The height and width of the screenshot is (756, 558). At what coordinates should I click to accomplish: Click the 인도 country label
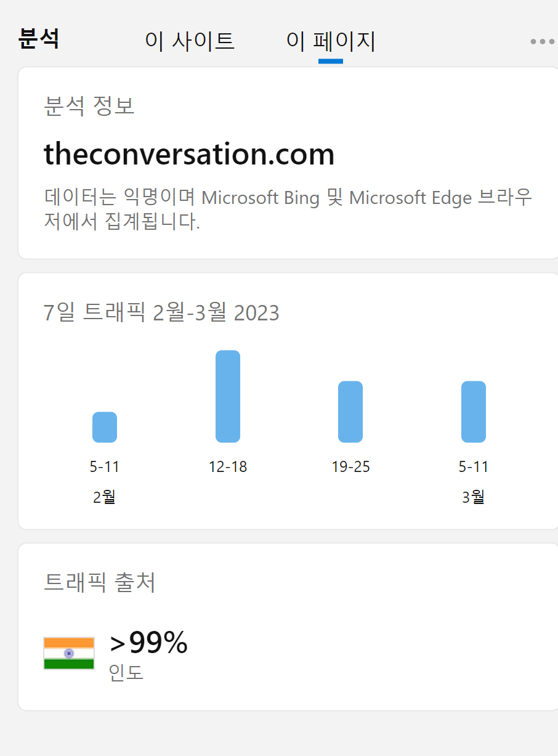(124, 673)
